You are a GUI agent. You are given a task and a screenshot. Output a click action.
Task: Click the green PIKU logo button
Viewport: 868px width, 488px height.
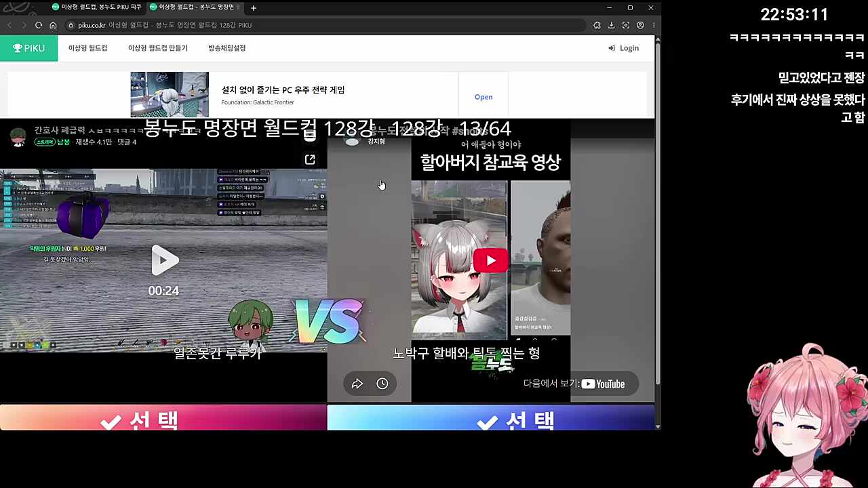point(28,48)
